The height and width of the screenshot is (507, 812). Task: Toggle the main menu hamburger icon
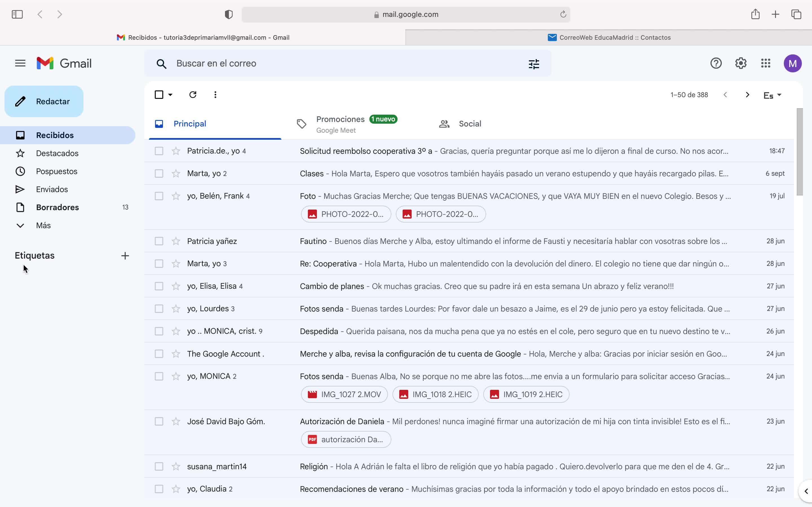20,63
